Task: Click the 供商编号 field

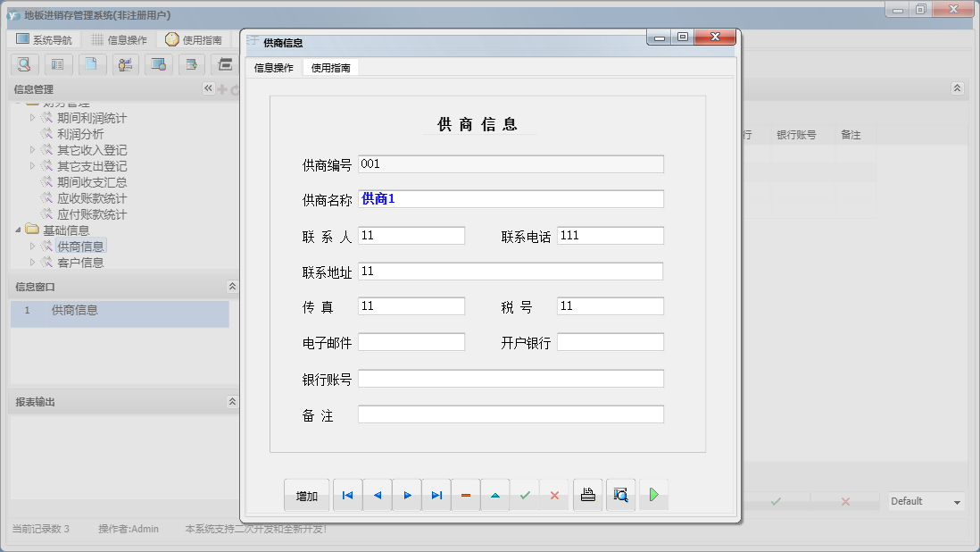Action: (x=511, y=163)
